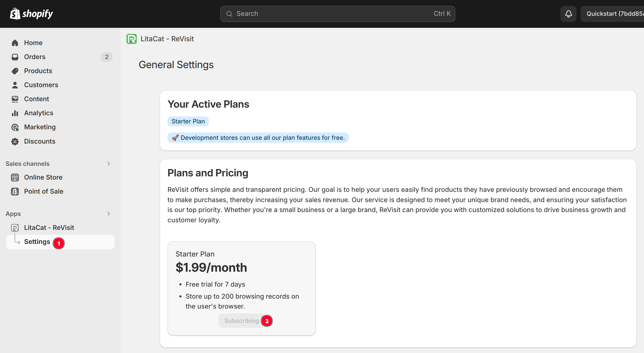Viewport: 644px width, 353px height.
Task: Click the Products tag icon
Action: [15, 71]
